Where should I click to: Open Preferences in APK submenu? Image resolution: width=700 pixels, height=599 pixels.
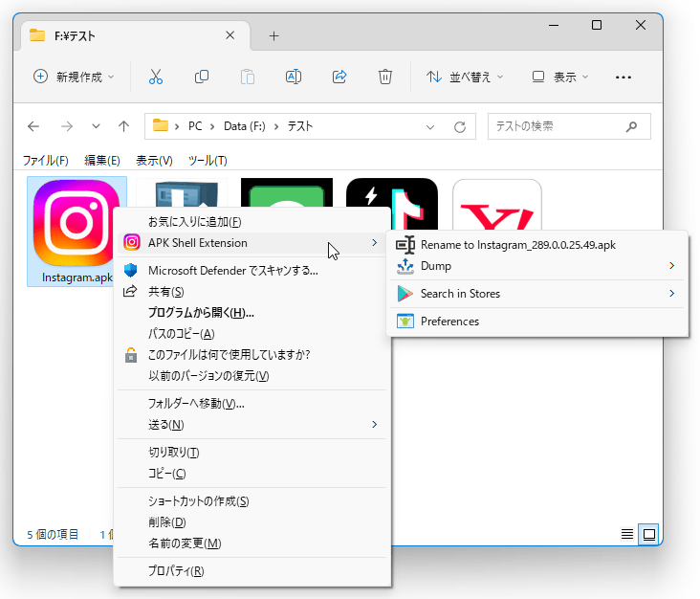[x=538, y=322]
